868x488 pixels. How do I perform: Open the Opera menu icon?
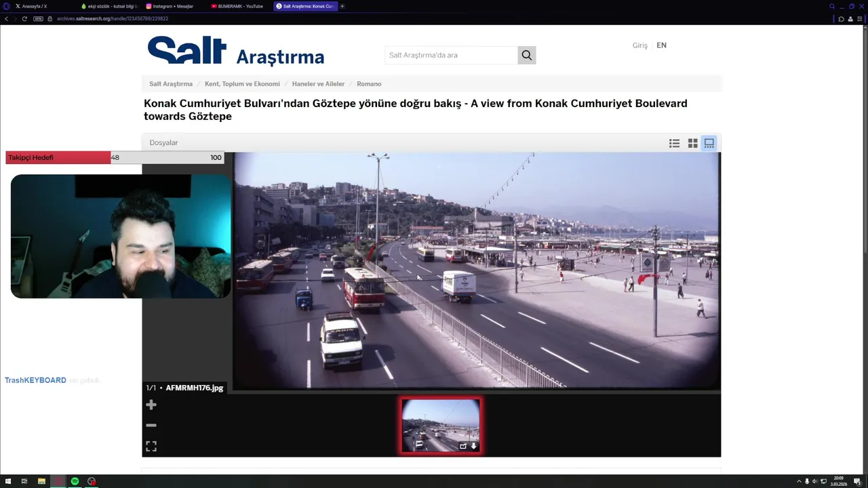6,6
